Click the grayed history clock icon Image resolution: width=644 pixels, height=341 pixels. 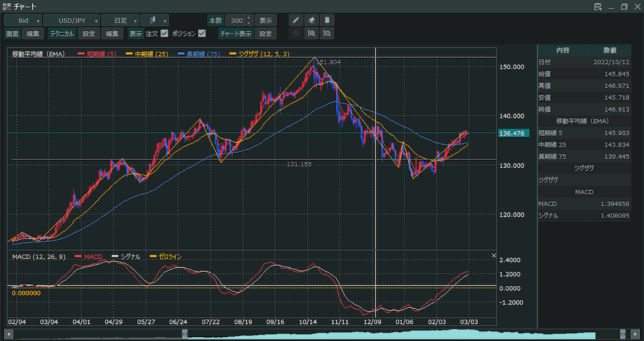click(x=296, y=34)
